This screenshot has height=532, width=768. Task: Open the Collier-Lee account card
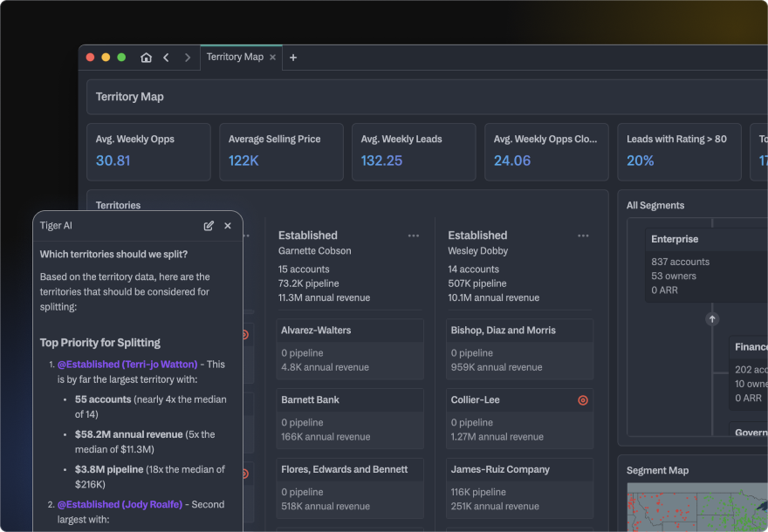pos(519,419)
